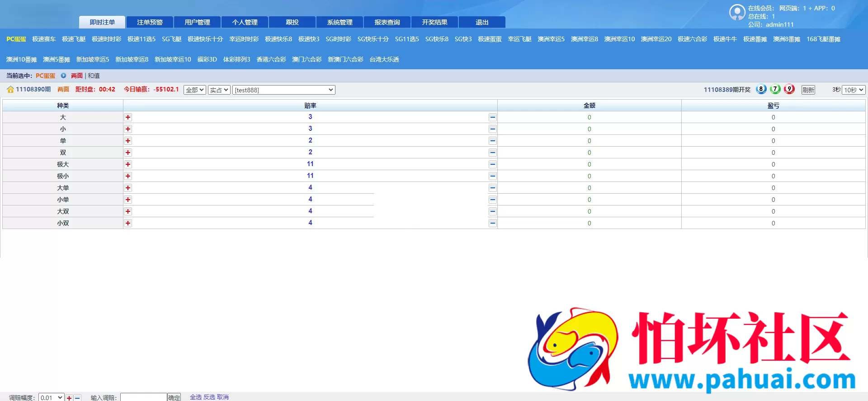Open the 0.01 调赔幅度 dropdown

click(51, 397)
